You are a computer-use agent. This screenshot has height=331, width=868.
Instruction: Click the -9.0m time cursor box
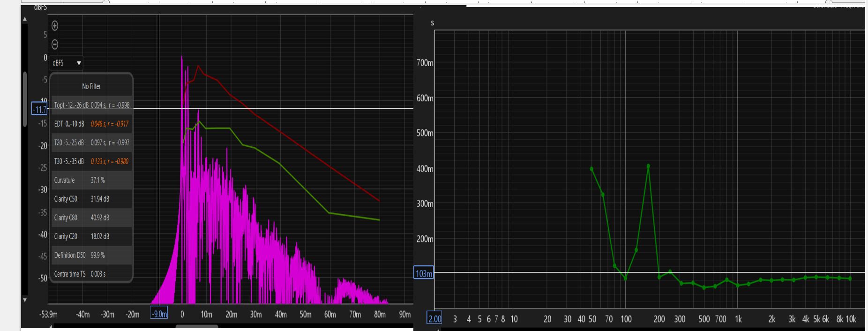[x=159, y=314]
